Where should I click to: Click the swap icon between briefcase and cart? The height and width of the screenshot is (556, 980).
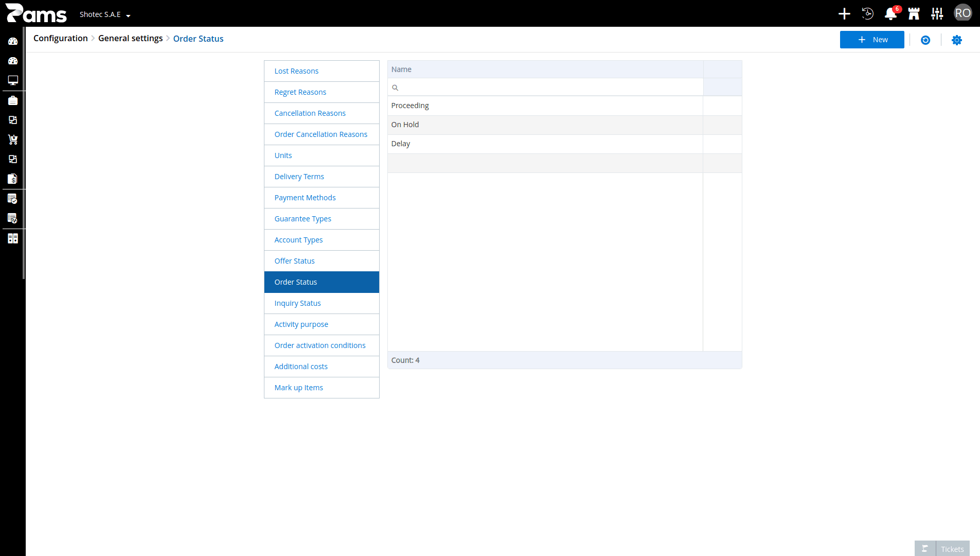click(13, 120)
